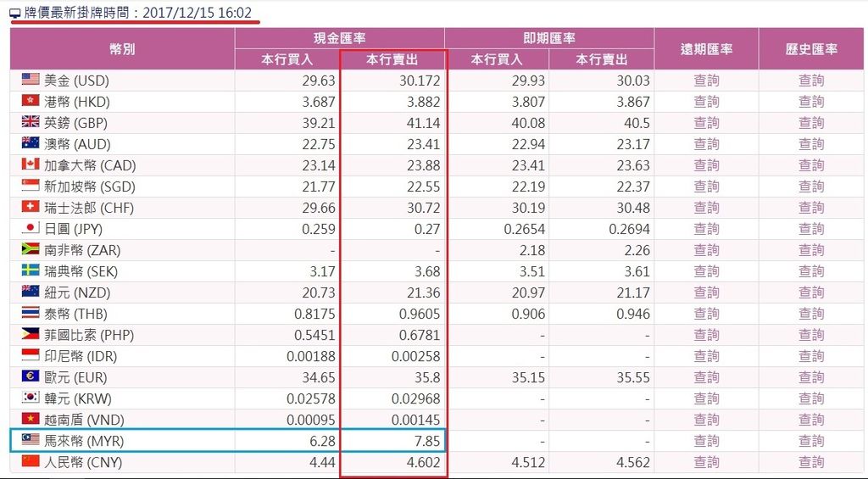Click the 即期匯率 column group header
This screenshot has height=479, width=868.
click(x=549, y=38)
